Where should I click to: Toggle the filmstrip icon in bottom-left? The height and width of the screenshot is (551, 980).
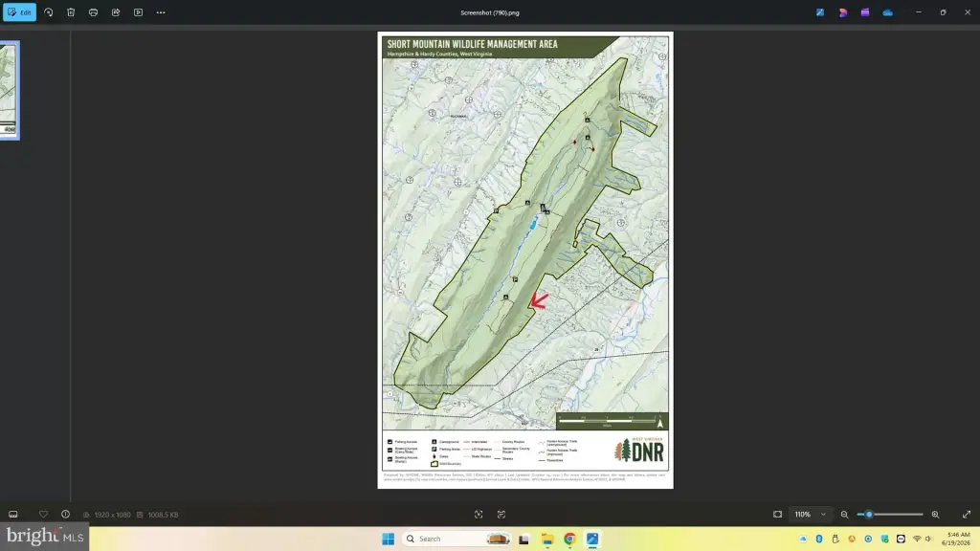13,515
